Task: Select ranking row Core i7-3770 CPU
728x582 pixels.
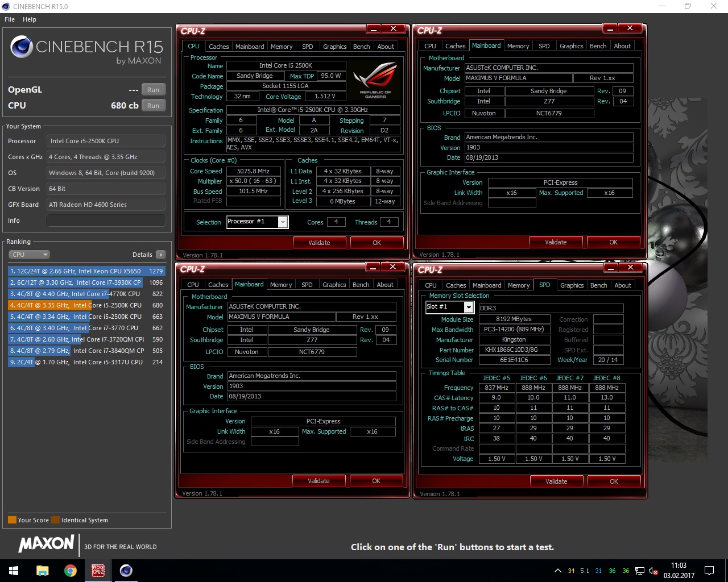Action: click(x=86, y=328)
